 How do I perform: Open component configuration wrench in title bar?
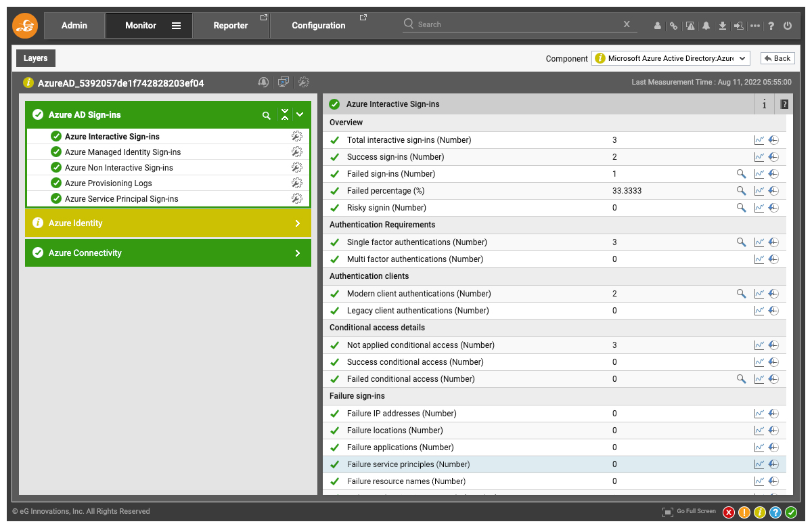pyautogui.click(x=304, y=83)
